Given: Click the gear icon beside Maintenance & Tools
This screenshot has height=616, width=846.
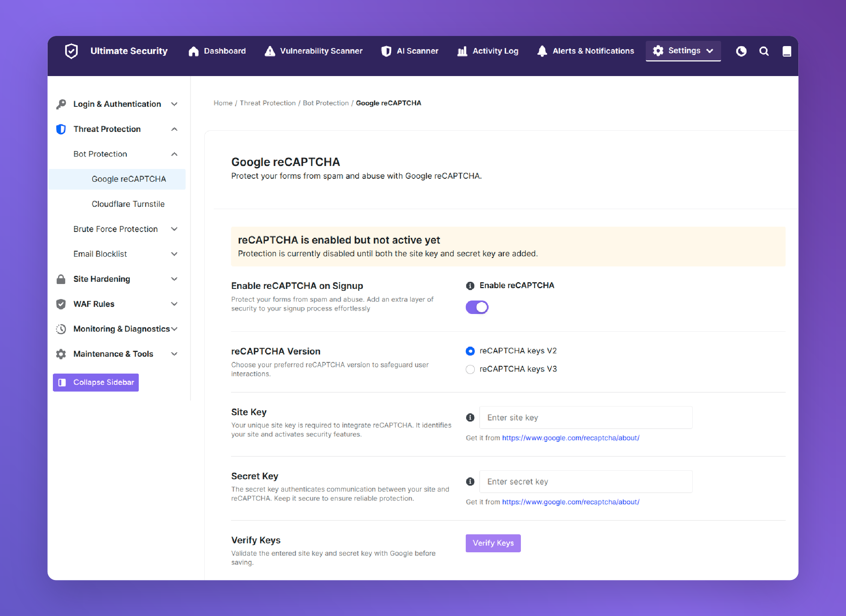Looking at the screenshot, I should pyautogui.click(x=61, y=354).
